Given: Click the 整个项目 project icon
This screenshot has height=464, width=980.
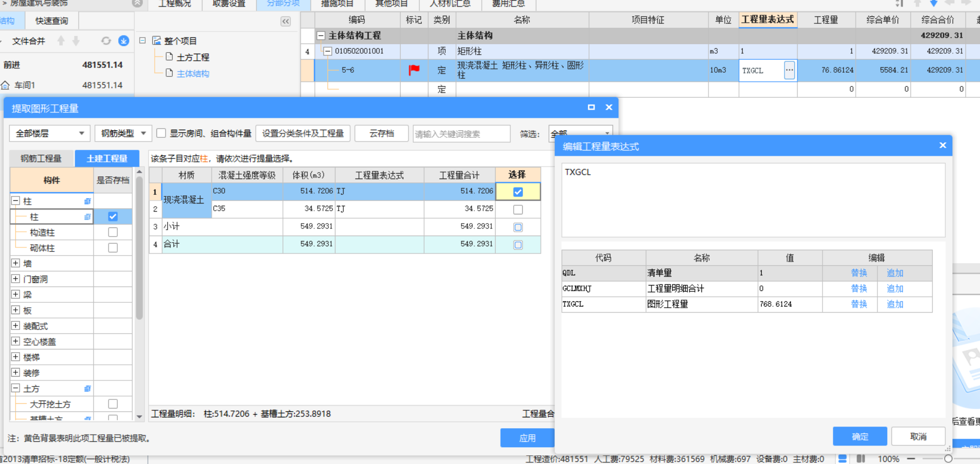Looking at the screenshot, I should (x=156, y=41).
